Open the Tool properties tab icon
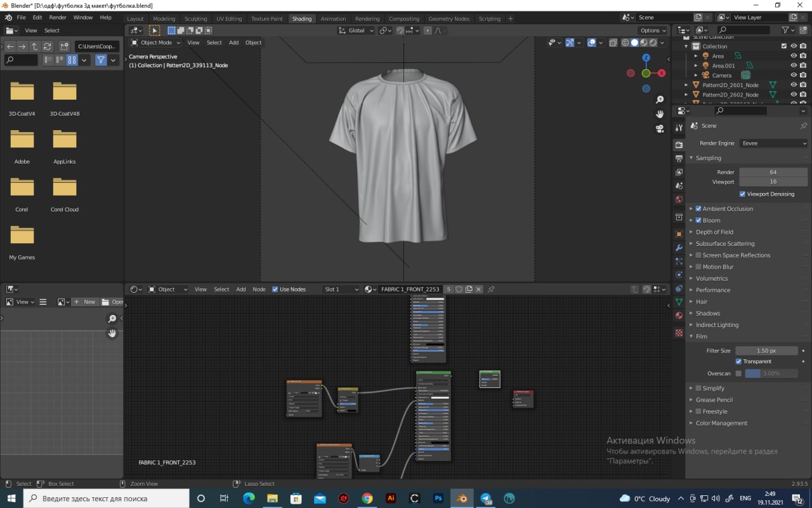Viewport: 812px width, 508px height. coord(679,128)
